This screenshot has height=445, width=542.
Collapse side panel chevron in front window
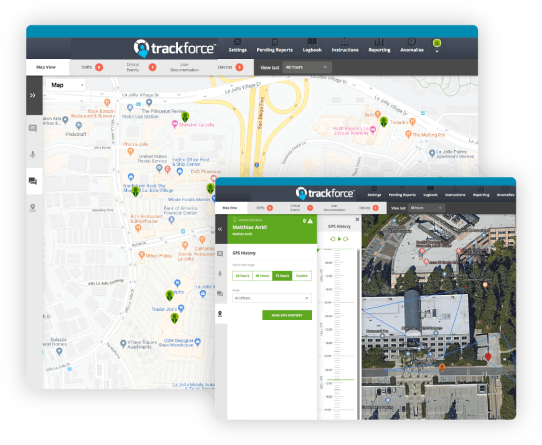click(x=220, y=229)
